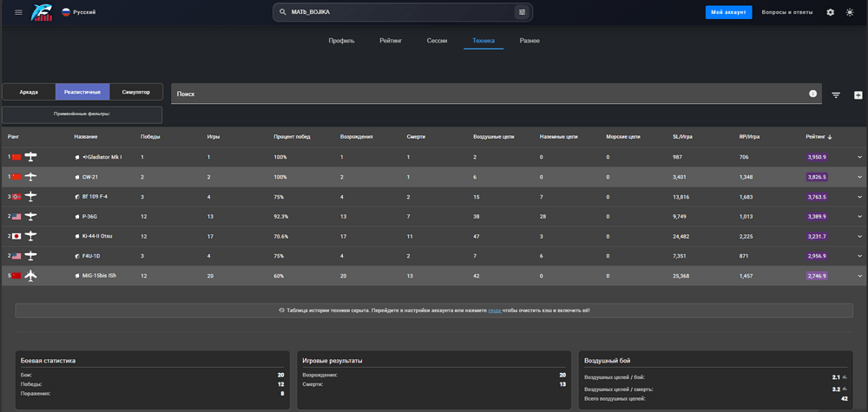Viewport: 868px width, 412px height.
Task: Click the plane icon in Bf 109 F-4 row
Action: click(x=31, y=196)
